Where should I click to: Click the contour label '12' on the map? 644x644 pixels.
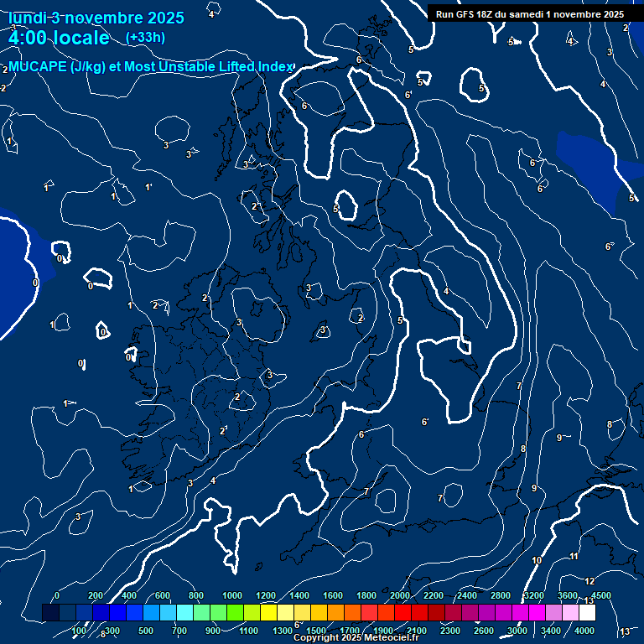[x=589, y=582]
